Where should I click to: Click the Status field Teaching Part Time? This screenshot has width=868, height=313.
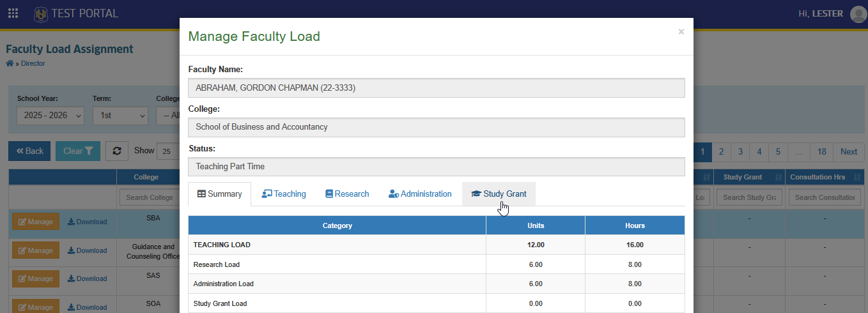437,167
